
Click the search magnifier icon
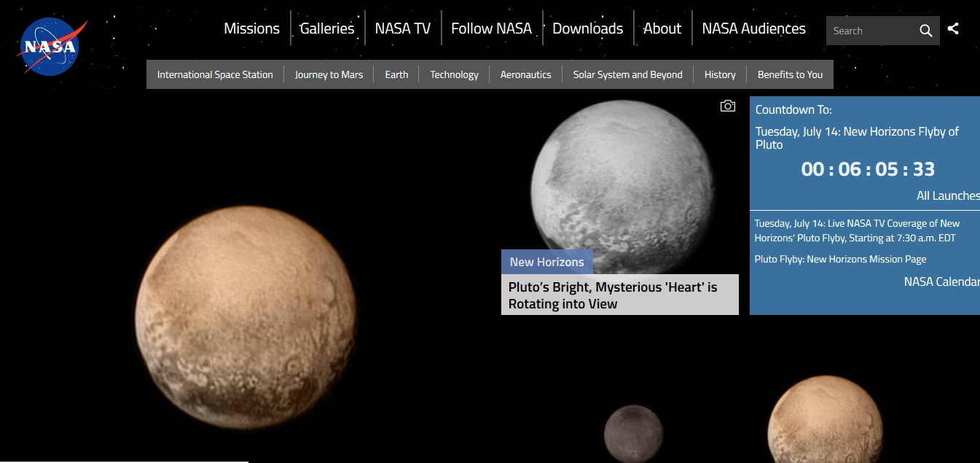tap(925, 31)
